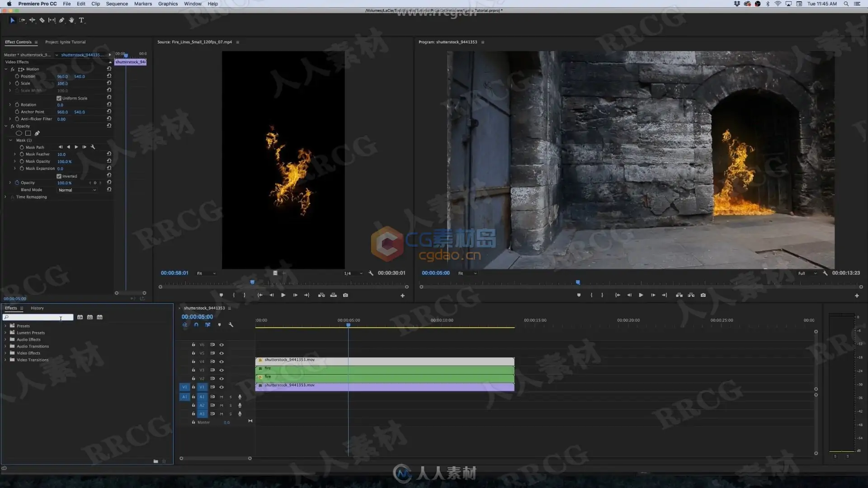Expand the Lumetri Presets folder
868x488 pixels.
pos(5,333)
